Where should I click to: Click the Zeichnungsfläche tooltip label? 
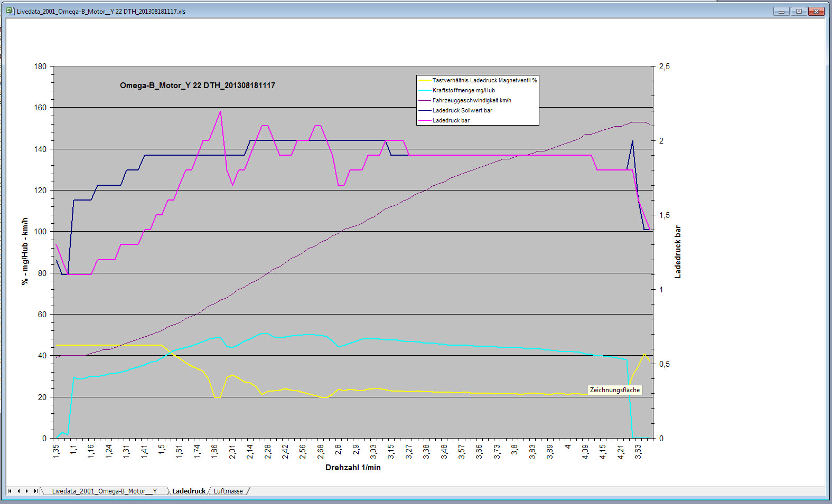[615, 390]
